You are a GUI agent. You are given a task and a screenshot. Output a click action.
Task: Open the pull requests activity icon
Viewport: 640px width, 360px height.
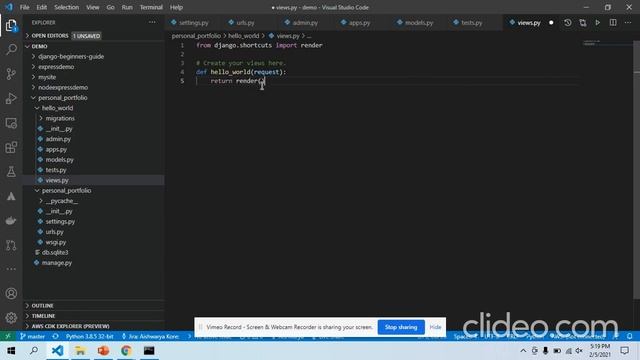[11, 245]
